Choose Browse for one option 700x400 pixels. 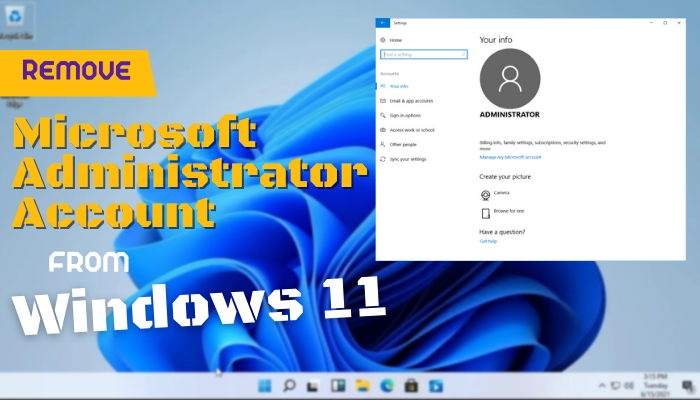click(x=509, y=211)
